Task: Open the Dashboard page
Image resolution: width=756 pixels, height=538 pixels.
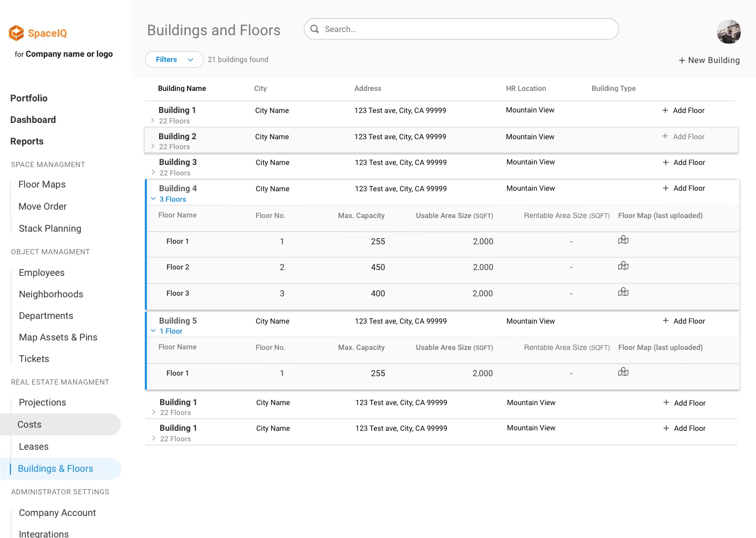Action: coord(33,120)
